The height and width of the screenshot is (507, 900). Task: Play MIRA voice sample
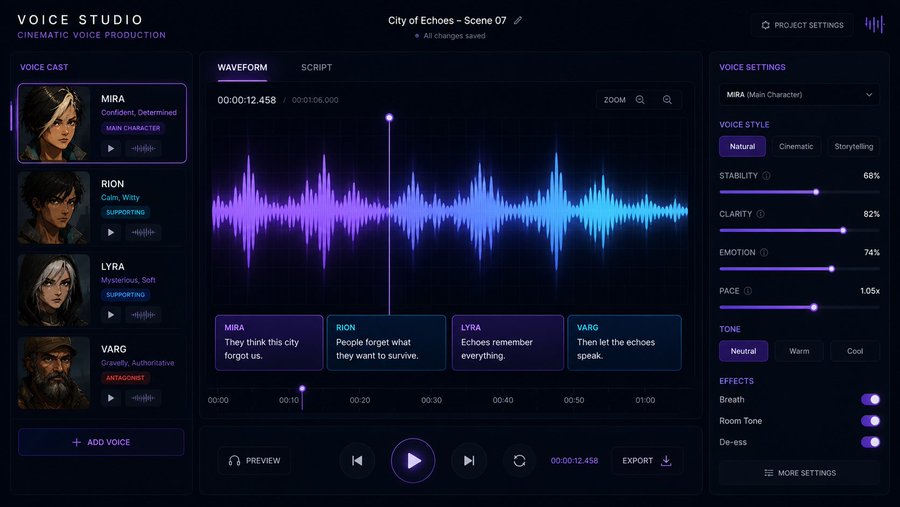(x=111, y=149)
